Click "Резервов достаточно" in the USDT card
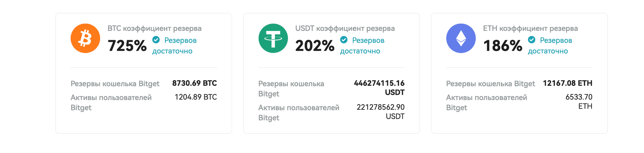The width and height of the screenshot is (644, 153). click(x=362, y=46)
